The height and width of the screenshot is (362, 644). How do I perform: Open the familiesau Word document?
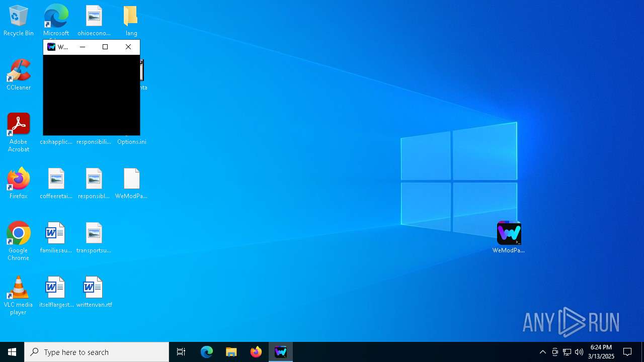coord(56,237)
